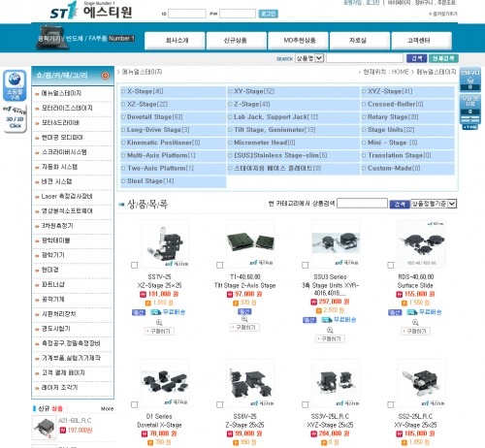This screenshot has height=448, width=485.
Task: Check the box for T1-40,60,80 Tilt Stage
Action: click(219, 265)
